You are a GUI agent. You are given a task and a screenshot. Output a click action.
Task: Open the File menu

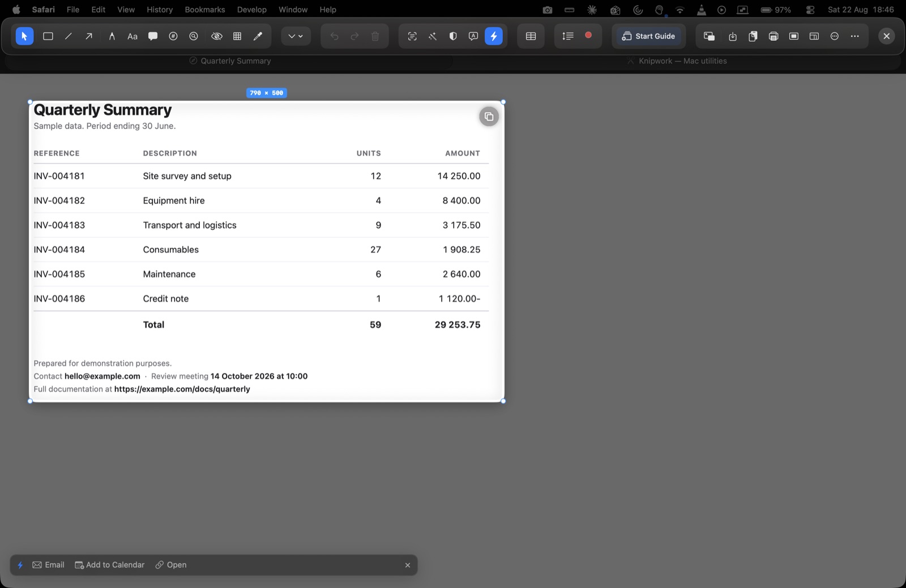(73, 10)
